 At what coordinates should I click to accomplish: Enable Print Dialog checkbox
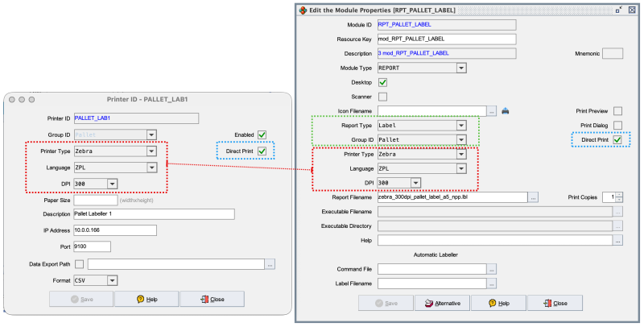617,126
